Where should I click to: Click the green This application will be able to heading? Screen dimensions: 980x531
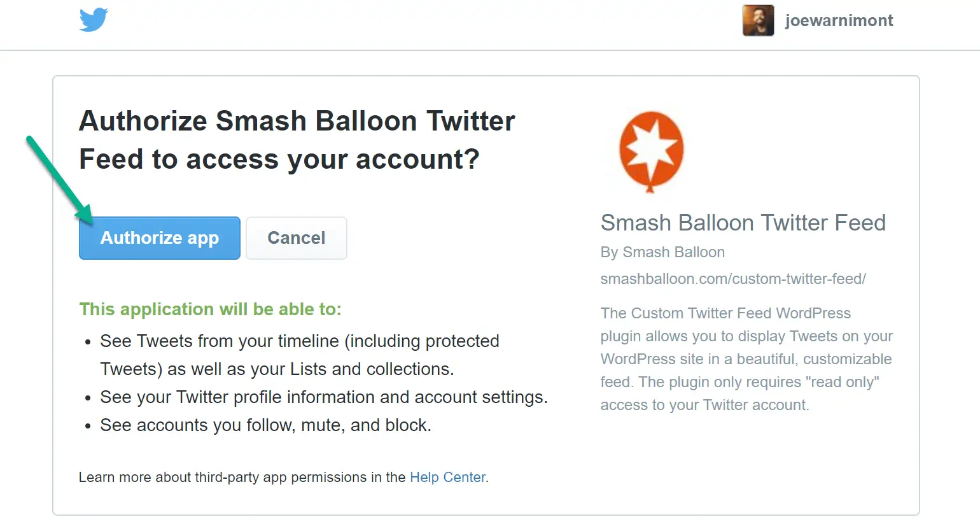(210, 309)
